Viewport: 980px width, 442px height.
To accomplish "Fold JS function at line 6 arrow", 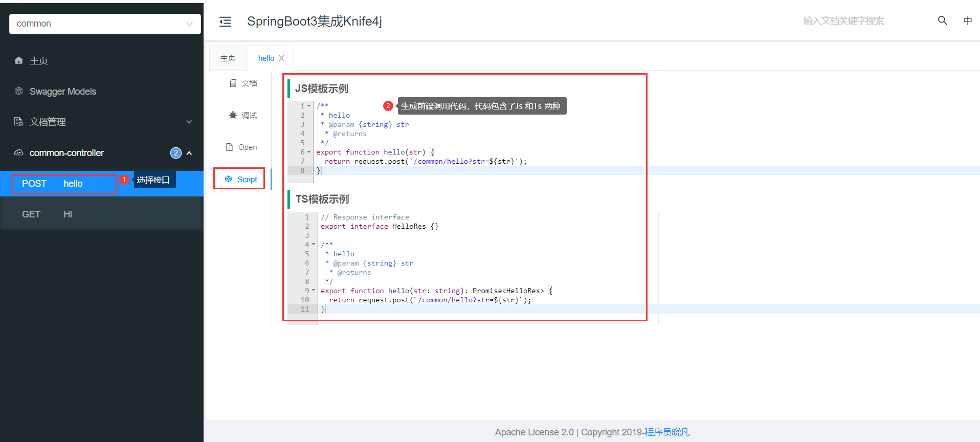I will (x=309, y=152).
